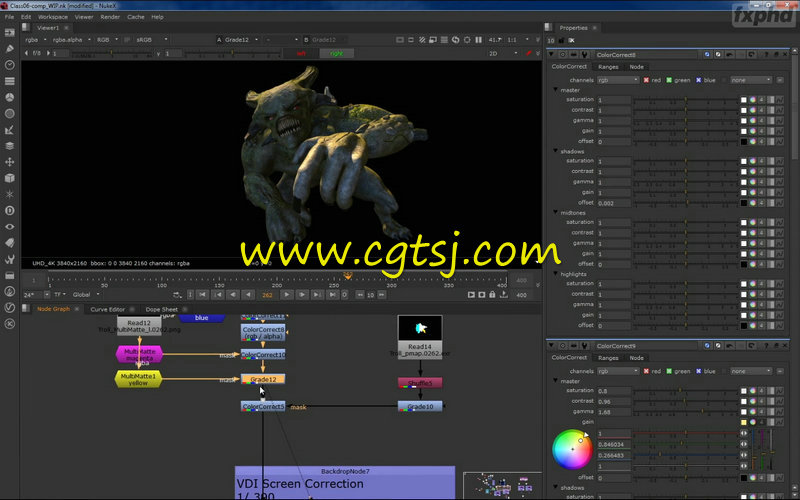Screen dimensions: 800x500
Task: Open the Particles nodes toolbar icon
Action: pos(9,194)
